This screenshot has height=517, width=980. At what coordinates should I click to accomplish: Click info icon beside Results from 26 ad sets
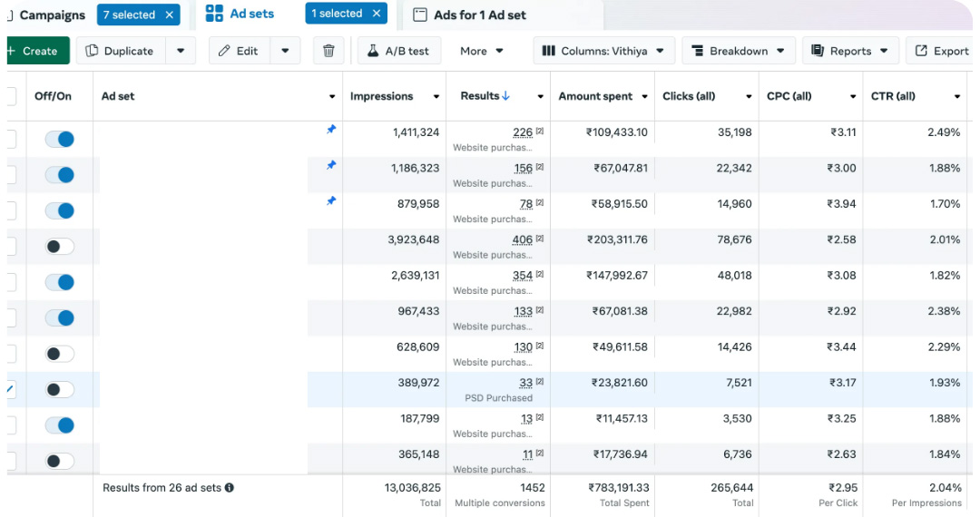pyautogui.click(x=230, y=488)
